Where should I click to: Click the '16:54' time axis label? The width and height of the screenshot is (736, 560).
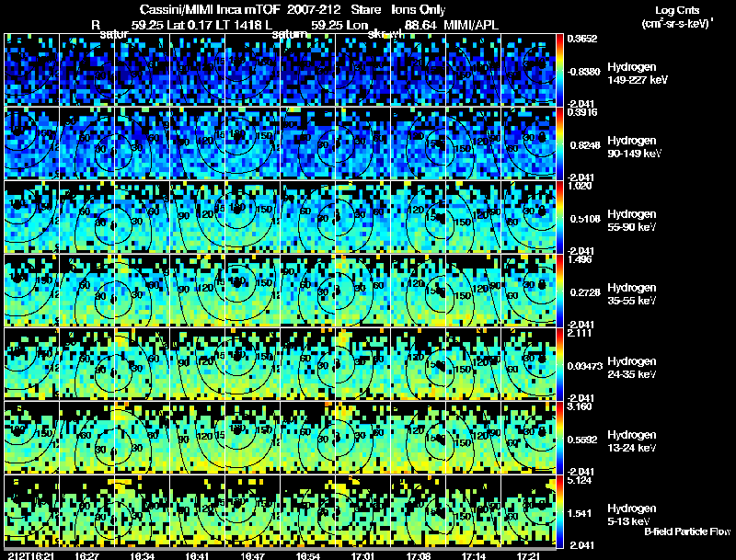click(308, 555)
